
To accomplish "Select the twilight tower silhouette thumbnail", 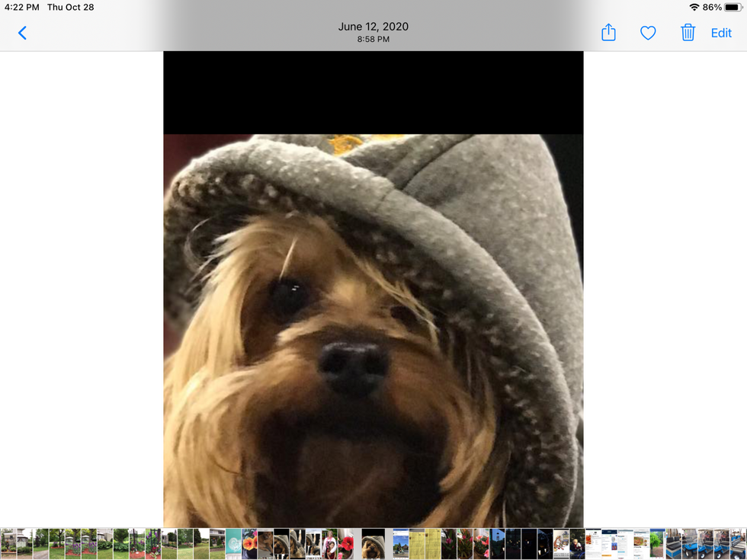I will coord(497,544).
